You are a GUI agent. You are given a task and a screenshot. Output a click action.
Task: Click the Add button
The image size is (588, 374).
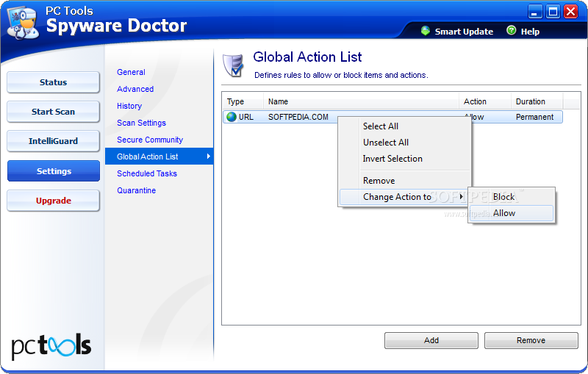(x=431, y=340)
